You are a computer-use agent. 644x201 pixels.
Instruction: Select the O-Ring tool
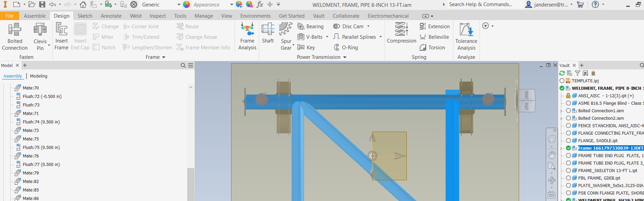point(345,48)
